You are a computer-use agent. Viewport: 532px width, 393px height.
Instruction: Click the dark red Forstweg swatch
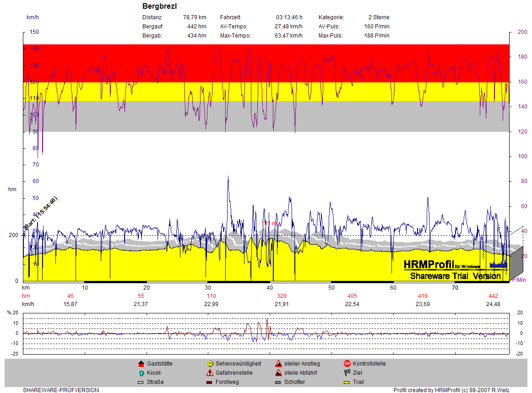210,382
